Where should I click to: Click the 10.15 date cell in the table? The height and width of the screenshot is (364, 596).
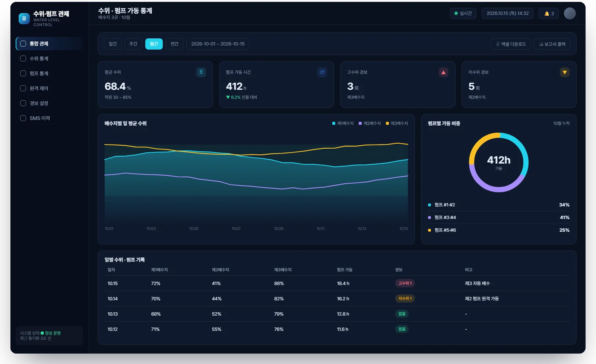coord(112,284)
